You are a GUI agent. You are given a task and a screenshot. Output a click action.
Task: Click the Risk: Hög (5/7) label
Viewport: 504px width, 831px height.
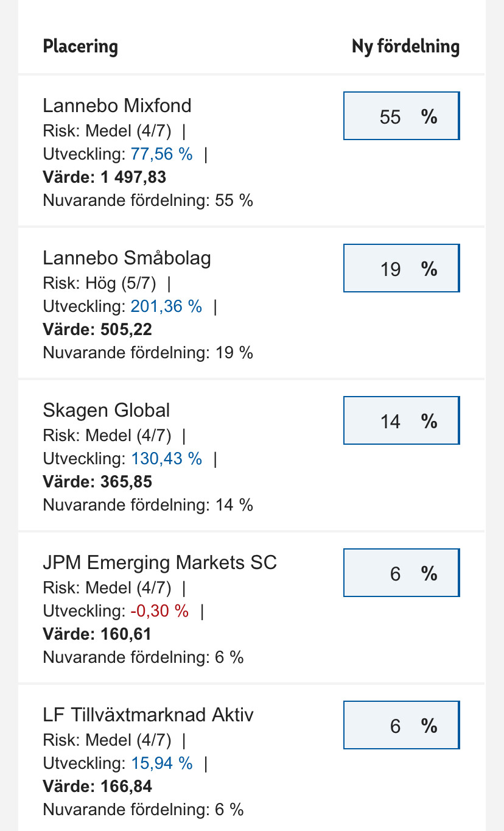[x=99, y=283]
